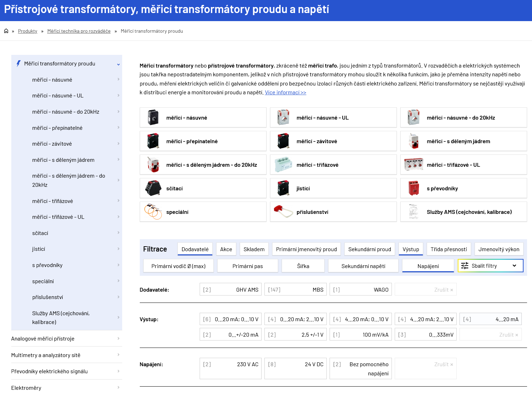Click the s převodníky red transformer image
Screen dimensions: 532x394
pyautogui.click(x=414, y=188)
